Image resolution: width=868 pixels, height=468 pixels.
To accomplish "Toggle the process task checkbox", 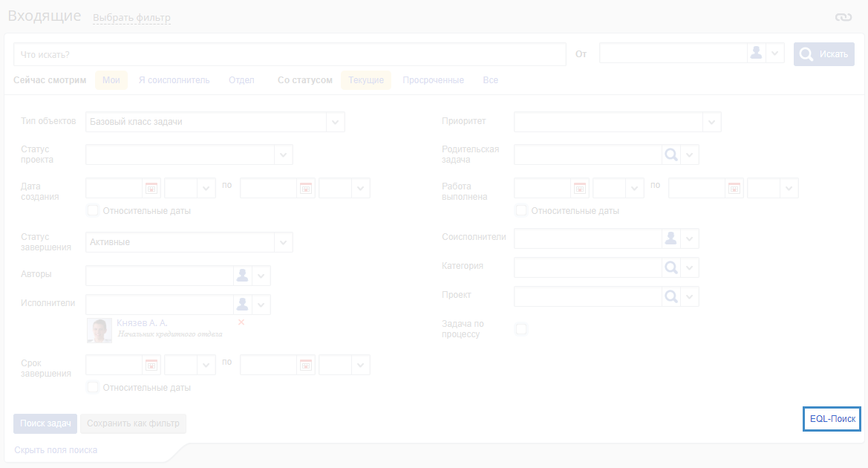I will pyautogui.click(x=521, y=329).
